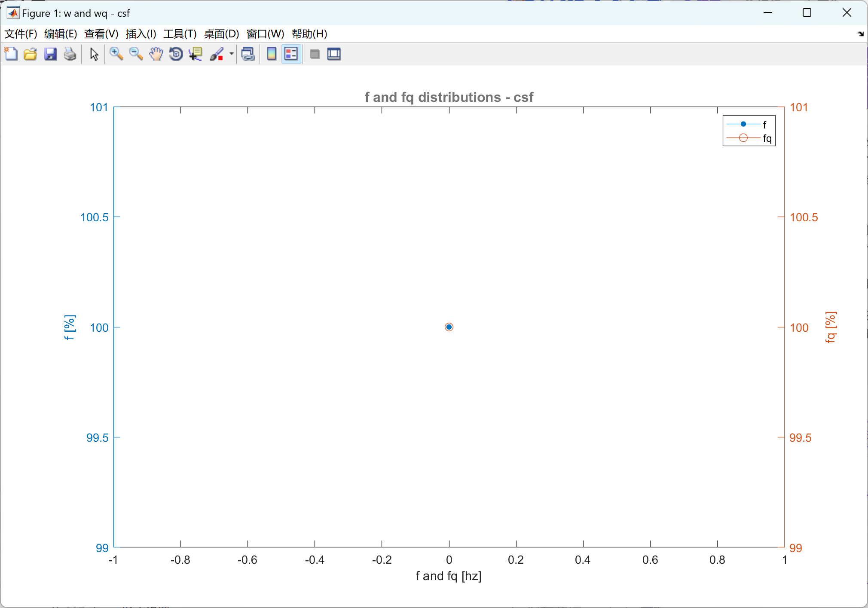Click the Show Plot Tools button
868x608 pixels.
pos(334,54)
